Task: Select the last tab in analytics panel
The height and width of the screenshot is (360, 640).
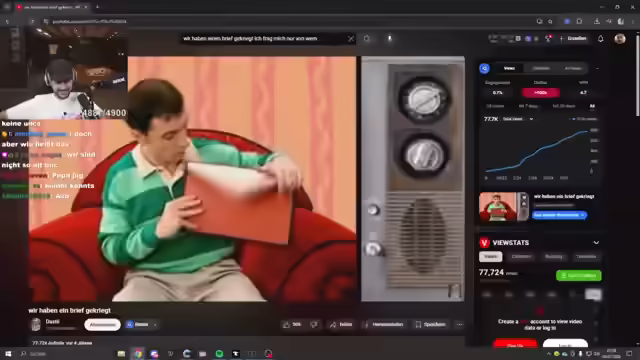Action: (x=573, y=68)
